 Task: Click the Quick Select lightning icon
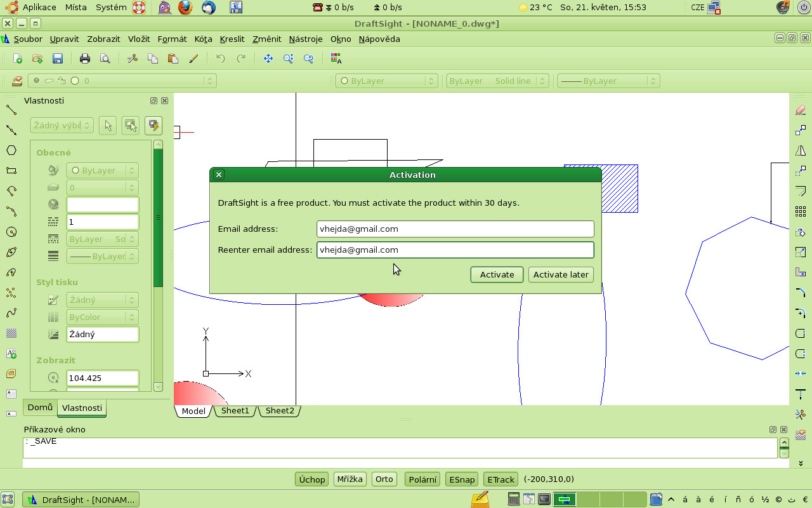point(153,125)
